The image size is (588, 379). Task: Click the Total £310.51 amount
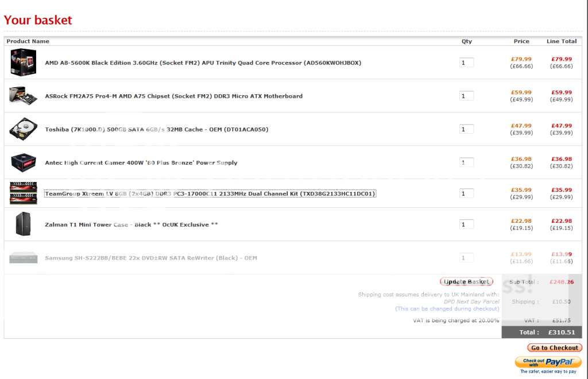click(562, 332)
